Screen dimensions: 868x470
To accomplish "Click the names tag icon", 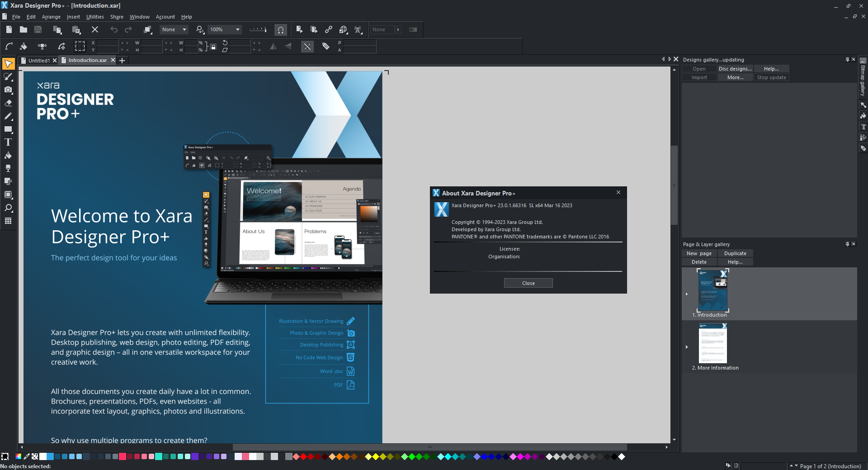I will coord(325,46).
